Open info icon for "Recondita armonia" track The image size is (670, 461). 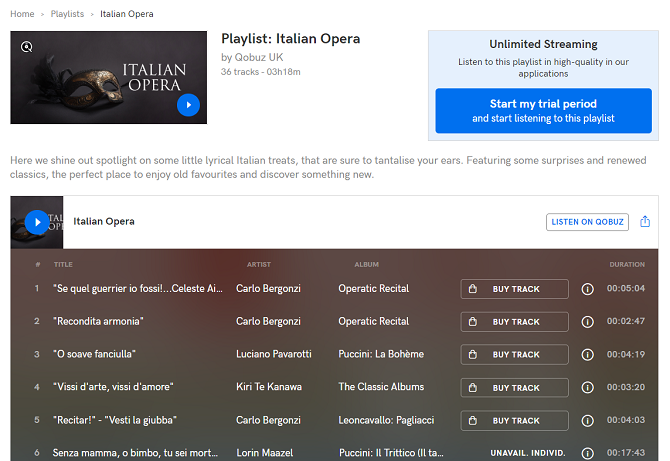tap(587, 322)
